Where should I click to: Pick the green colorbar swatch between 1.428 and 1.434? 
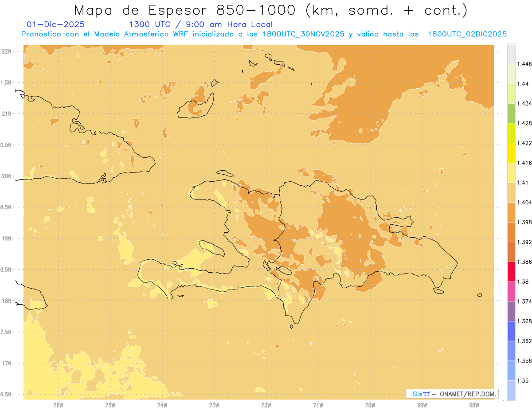point(511,113)
